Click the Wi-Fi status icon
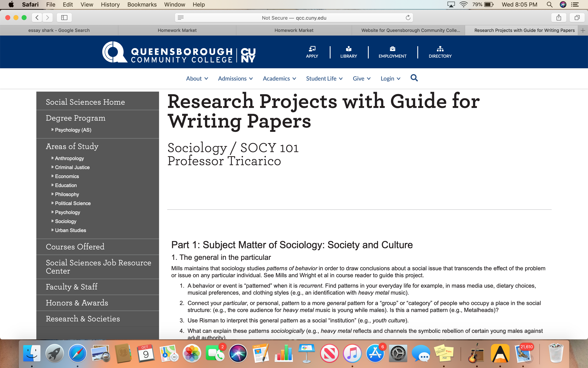 point(464,4)
